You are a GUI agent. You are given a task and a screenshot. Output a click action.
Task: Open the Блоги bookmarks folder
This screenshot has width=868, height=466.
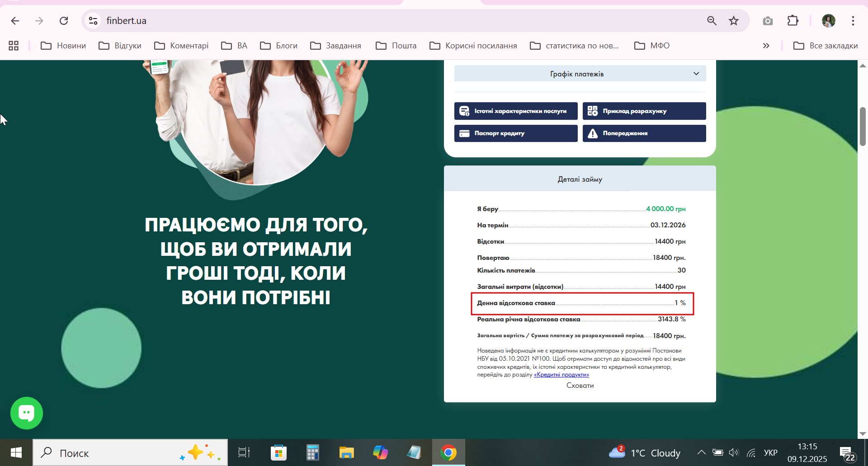[x=279, y=46]
